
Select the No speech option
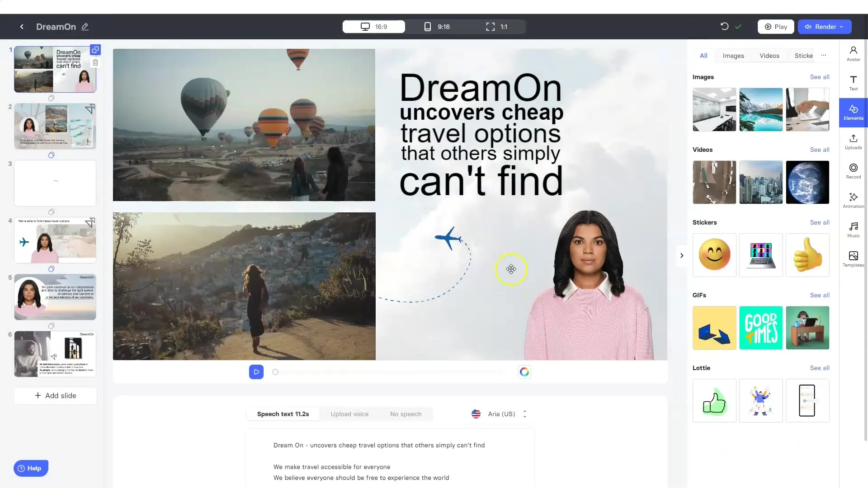pos(406,414)
